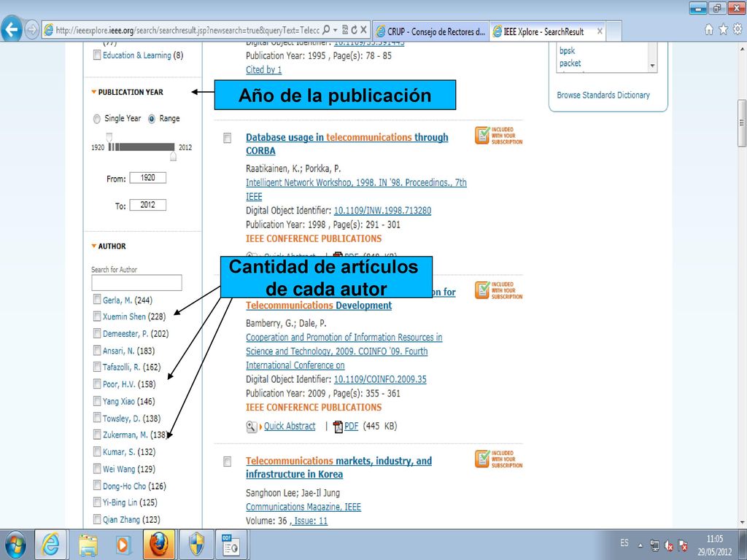Image resolution: width=747 pixels, height=560 pixels.
Task: Launch Internet Explorer from the taskbar
Action: click(x=50, y=544)
